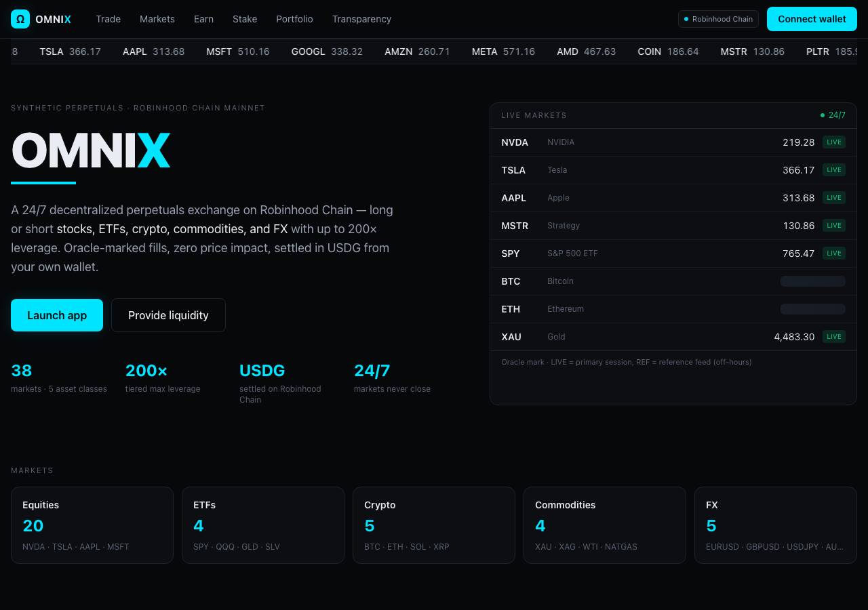
Task: Open the MSTR Strategy live market row
Action: (x=673, y=226)
